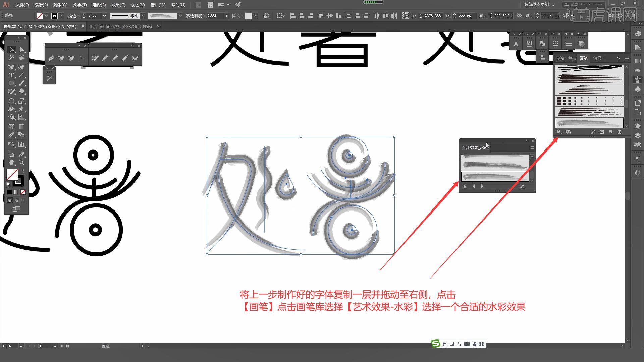Click the fill color swatch in toolbar
The width and height of the screenshot is (644, 362).
(12, 174)
